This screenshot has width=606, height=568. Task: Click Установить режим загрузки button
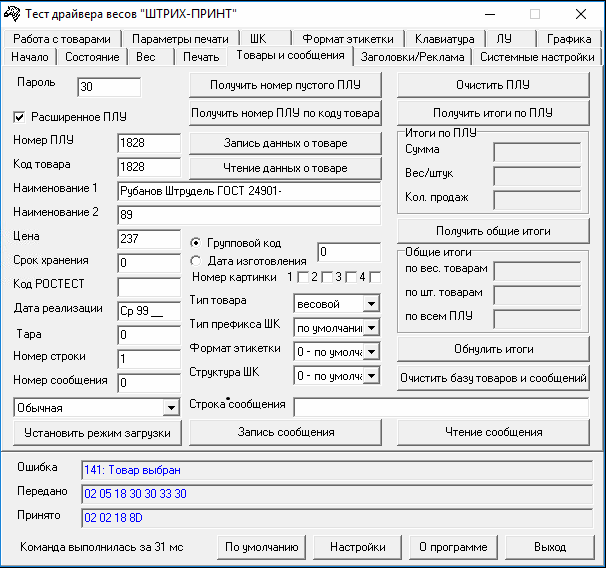97,433
